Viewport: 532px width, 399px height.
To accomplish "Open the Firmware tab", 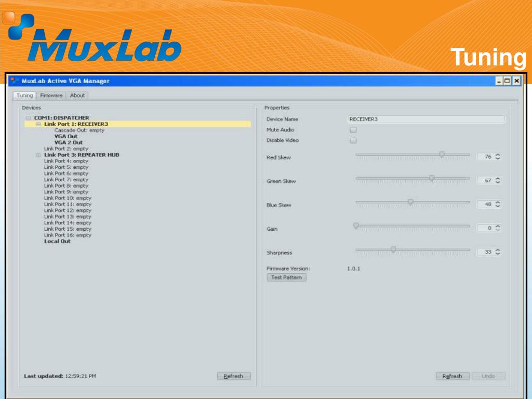I will (x=51, y=96).
